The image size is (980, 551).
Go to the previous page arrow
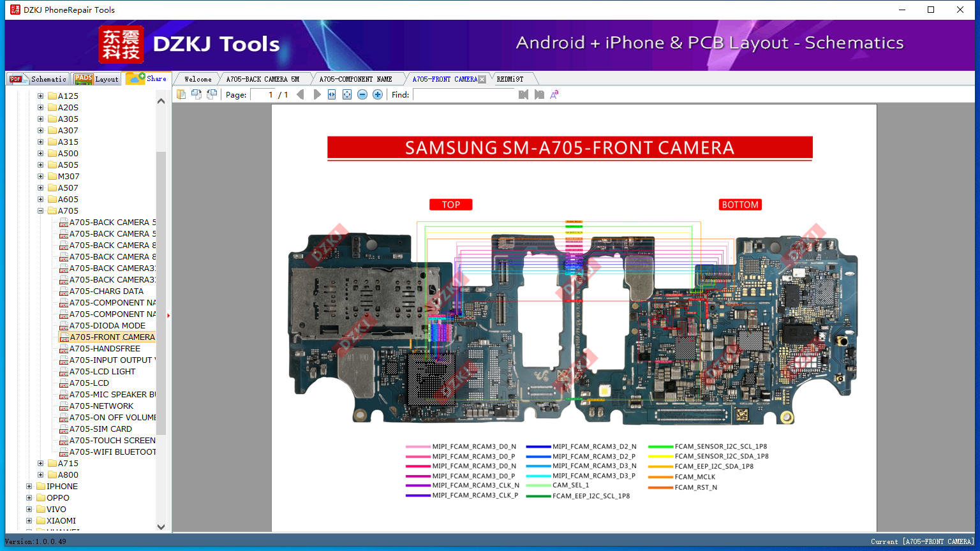click(x=301, y=94)
